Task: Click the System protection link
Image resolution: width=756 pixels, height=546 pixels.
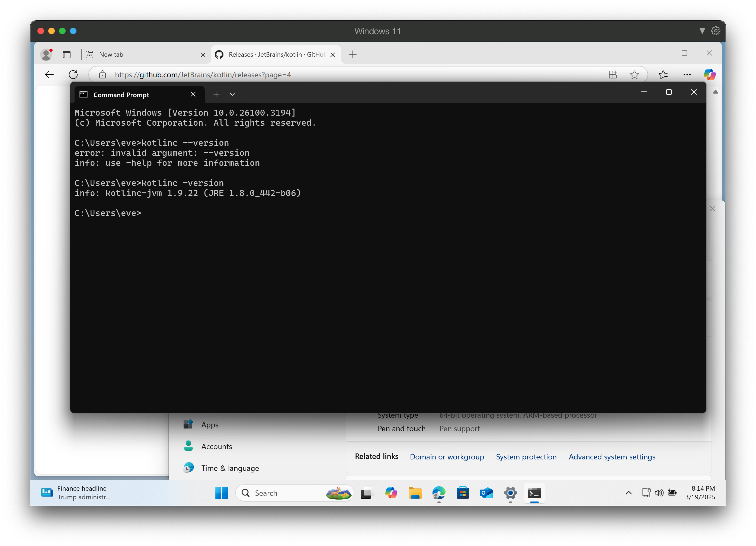Action: (x=526, y=457)
